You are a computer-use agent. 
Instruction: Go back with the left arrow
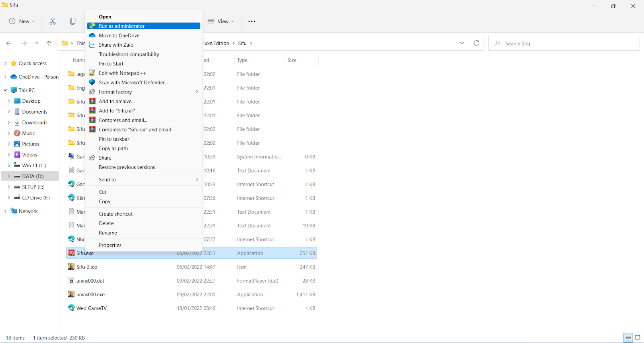coord(9,43)
